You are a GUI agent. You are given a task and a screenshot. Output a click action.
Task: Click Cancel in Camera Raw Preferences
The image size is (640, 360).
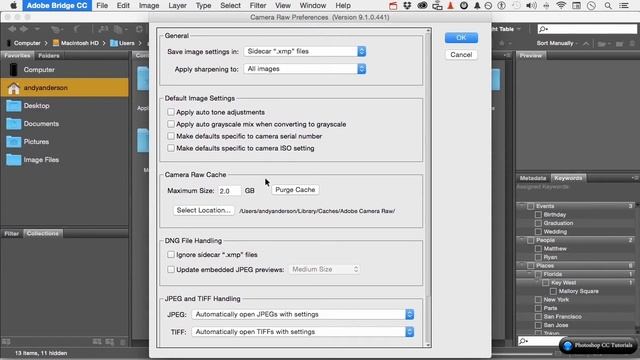point(461,55)
